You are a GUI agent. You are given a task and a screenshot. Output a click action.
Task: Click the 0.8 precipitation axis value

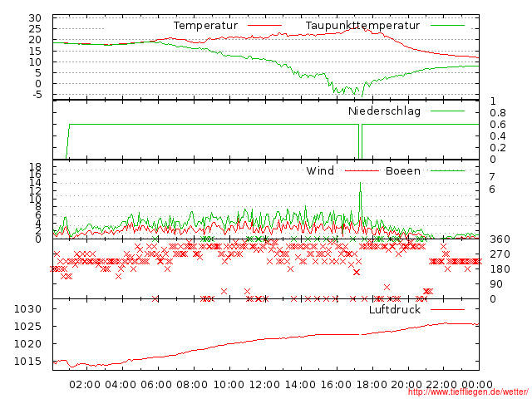click(x=497, y=113)
